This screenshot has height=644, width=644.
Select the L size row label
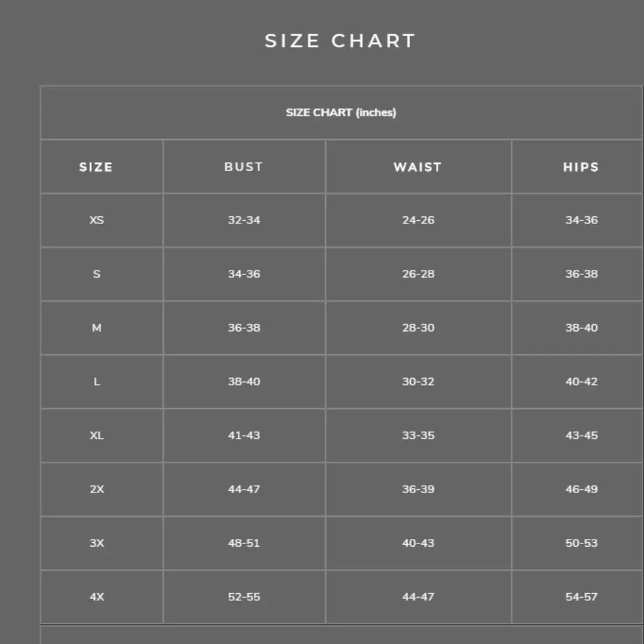coord(97,381)
